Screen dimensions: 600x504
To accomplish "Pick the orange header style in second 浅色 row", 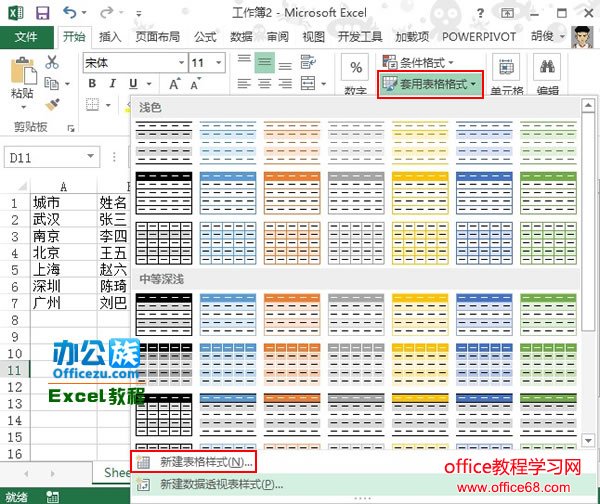I will pyautogui.click(x=292, y=192).
